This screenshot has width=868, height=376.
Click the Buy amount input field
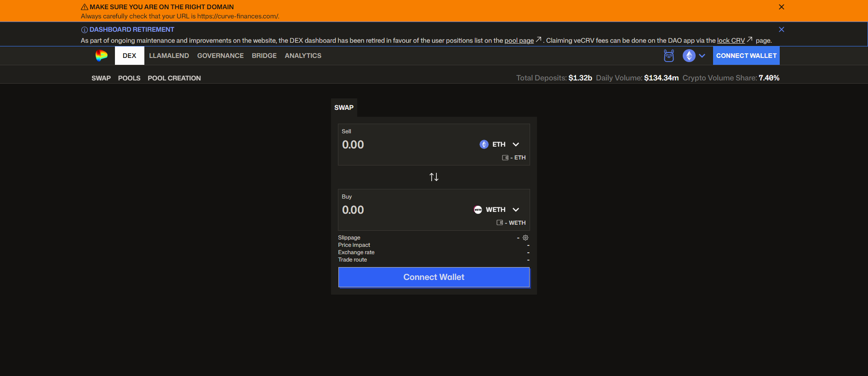[405, 210]
